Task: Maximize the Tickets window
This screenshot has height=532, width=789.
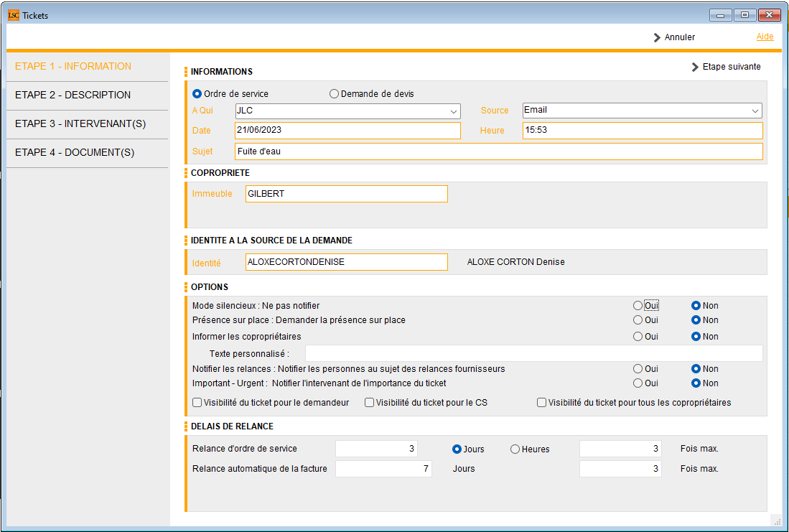Action: (744, 15)
